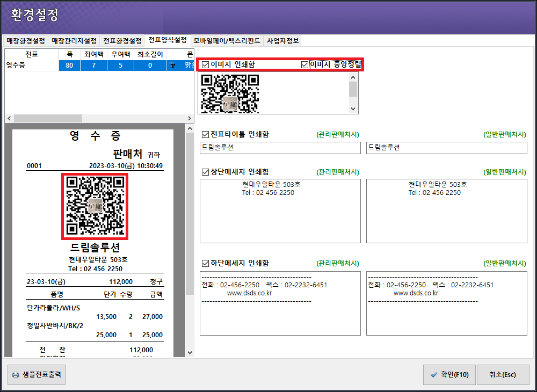This screenshot has width=537, height=392.
Task: Click the 좌여백 value 7 cell
Action: (94, 66)
